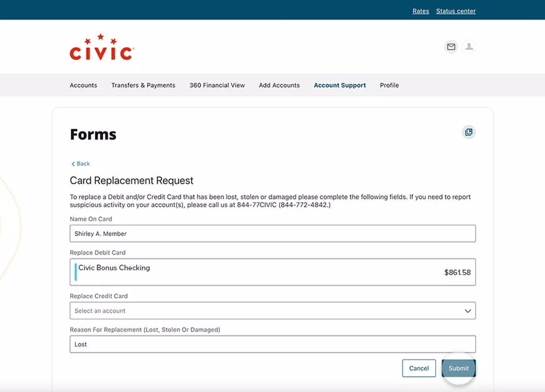Click the user profile avatar icon
545x392 pixels.
[x=469, y=47]
